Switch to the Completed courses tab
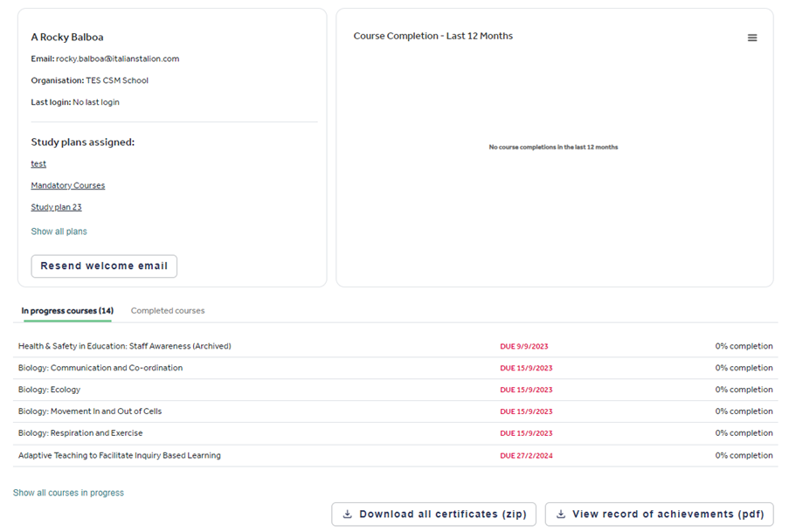 click(168, 310)
